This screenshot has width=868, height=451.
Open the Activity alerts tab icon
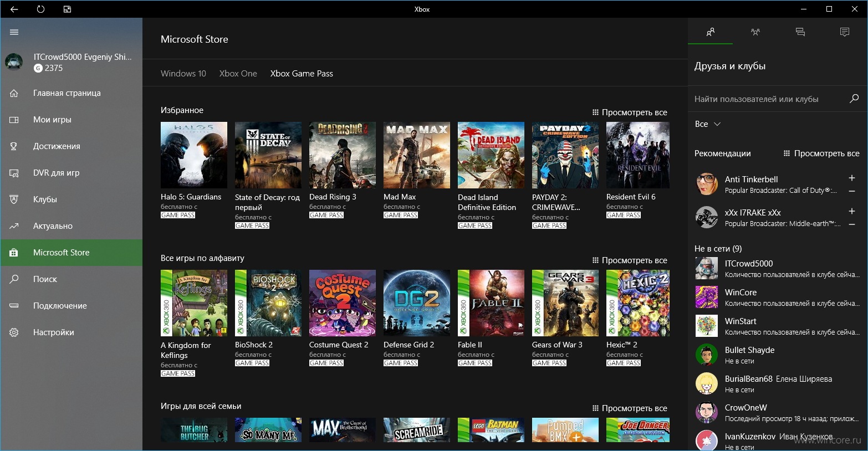tap(845, 32)
